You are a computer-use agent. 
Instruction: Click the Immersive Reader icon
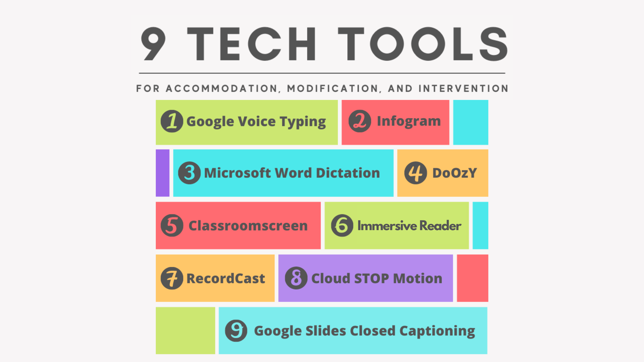click(x=343, y=225)
